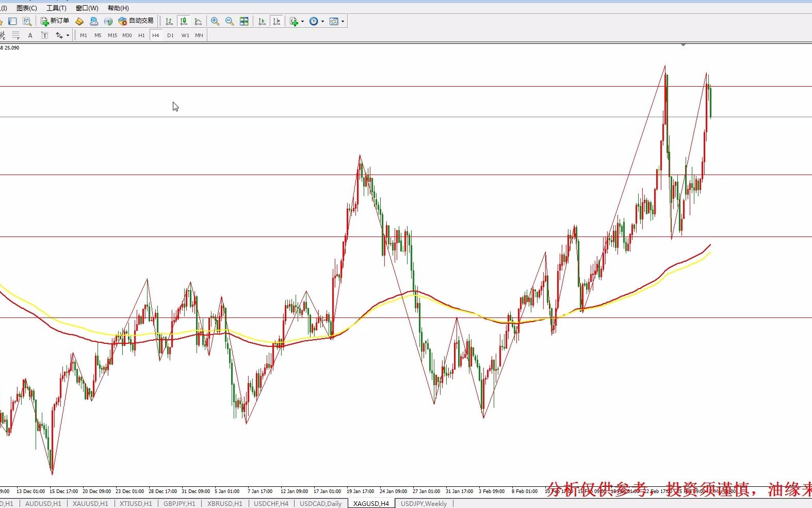Switch to the USDJPY,Weekly chart tab

[424, 503]
